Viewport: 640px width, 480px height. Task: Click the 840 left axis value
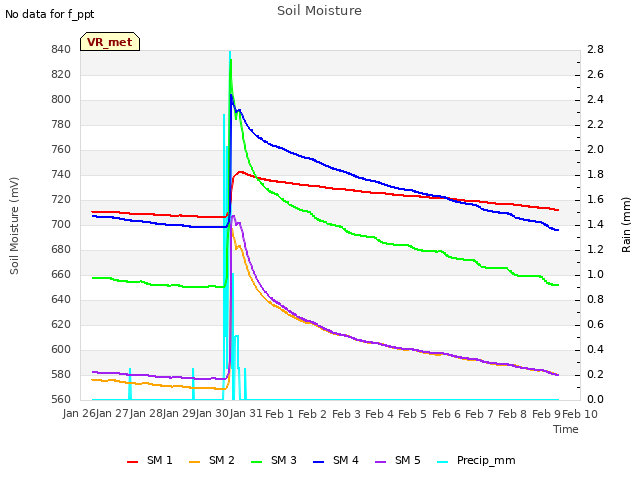(61, 50)
